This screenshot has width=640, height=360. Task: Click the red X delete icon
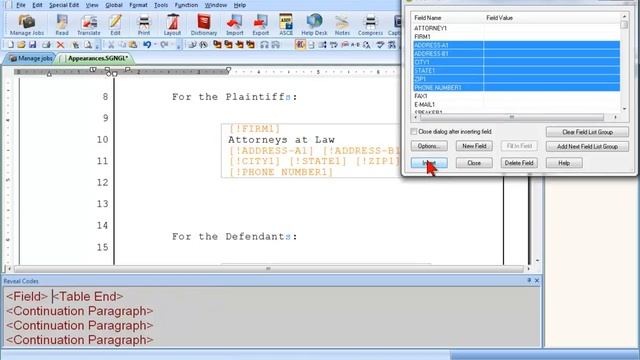pos(60,44)
